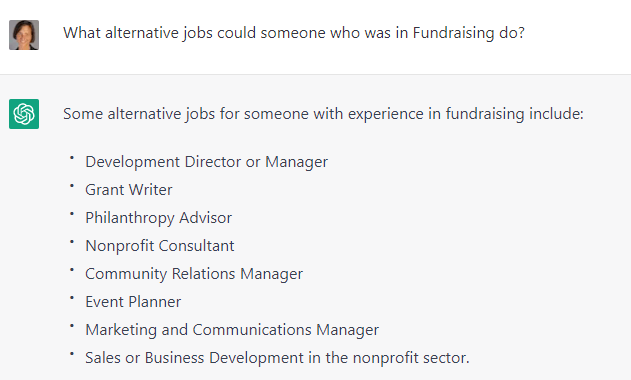631x380 pixels.
Task: Click the Marketing and Communications Manager item
Action: (232, 330)
